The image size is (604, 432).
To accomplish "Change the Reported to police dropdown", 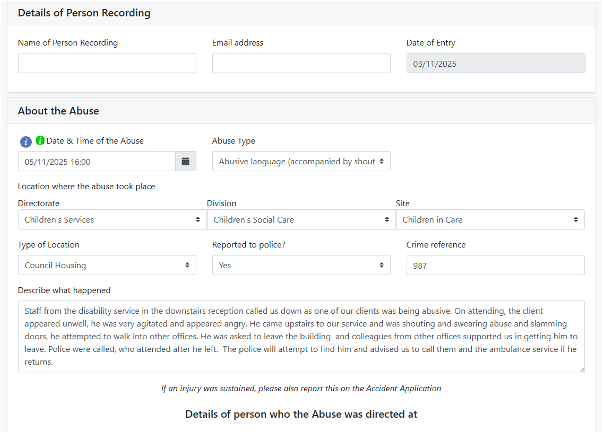I will pyautogui.click(x=301, y=265).
